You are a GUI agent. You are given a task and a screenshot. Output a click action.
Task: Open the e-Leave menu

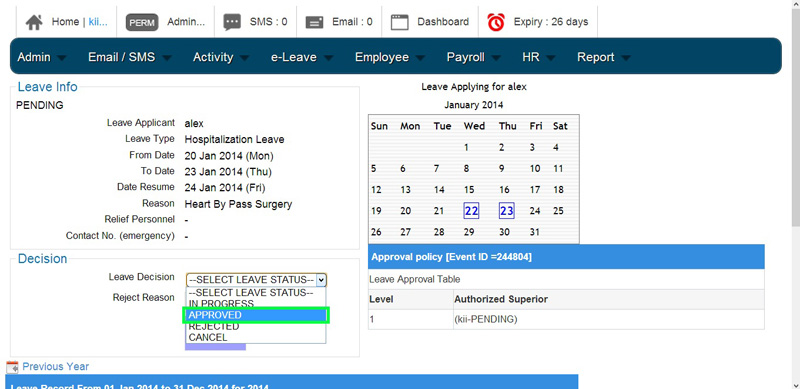click(x=302, y=57)
